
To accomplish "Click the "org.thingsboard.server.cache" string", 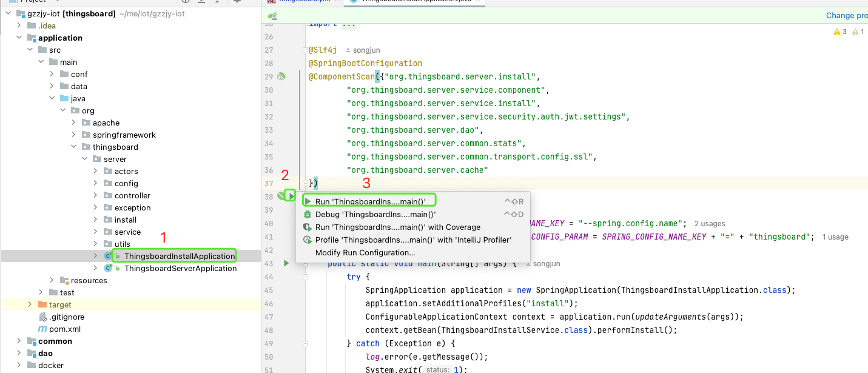I will 417,170.
